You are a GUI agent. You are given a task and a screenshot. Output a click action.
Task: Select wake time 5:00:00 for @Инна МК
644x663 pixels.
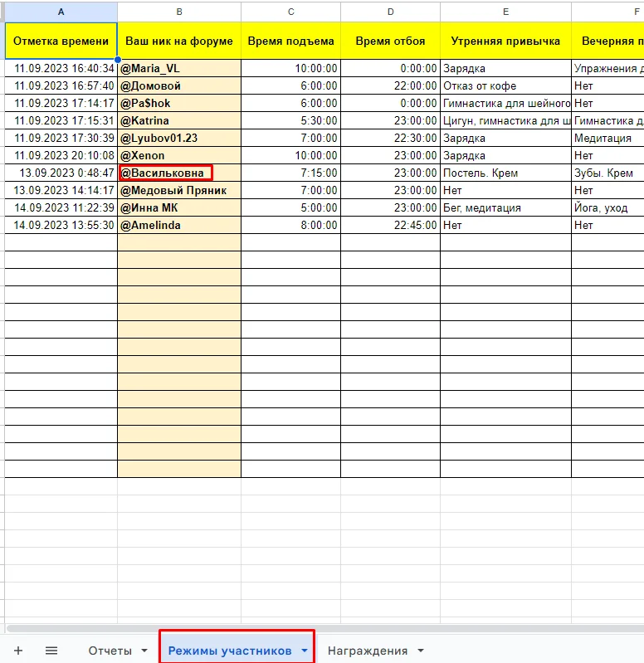tap(291, 207)
